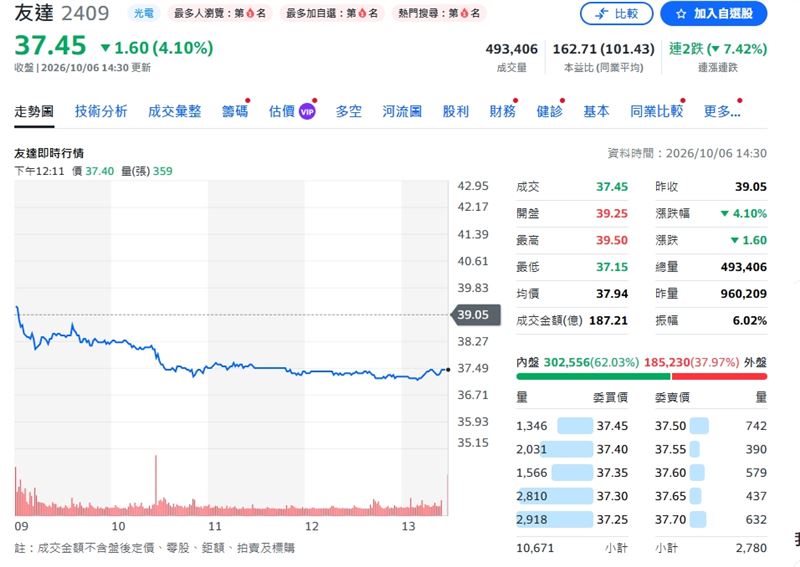This screenshot has width=800, height=567.
Task: Click the 光電 industry tag
Action: (x=143, y=13)
